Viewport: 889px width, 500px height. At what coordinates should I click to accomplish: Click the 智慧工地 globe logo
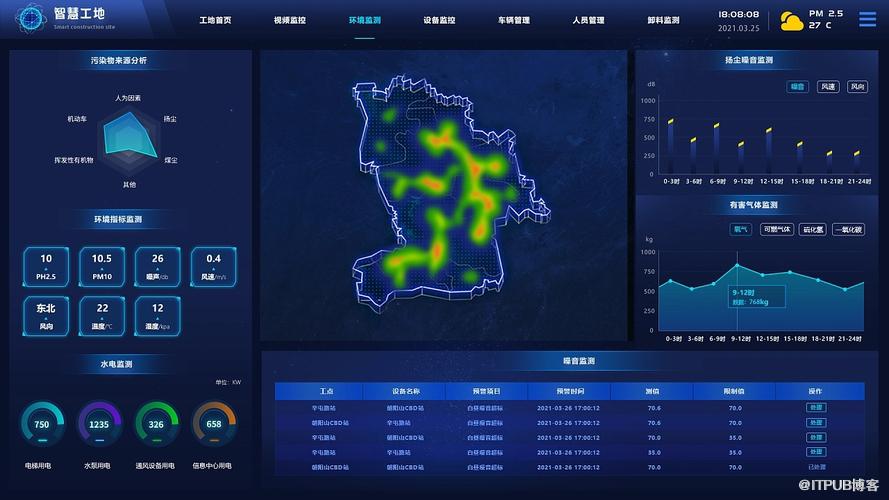[x=29, y=18]
